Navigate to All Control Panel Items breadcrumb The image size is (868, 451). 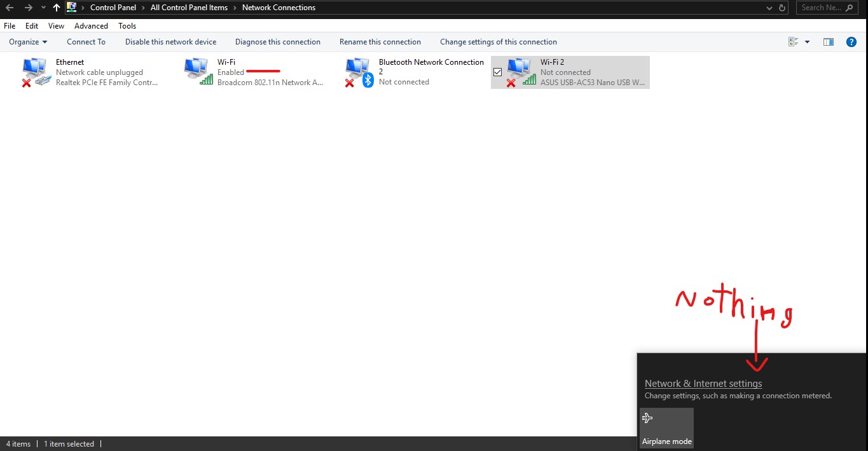coord(189,8)
